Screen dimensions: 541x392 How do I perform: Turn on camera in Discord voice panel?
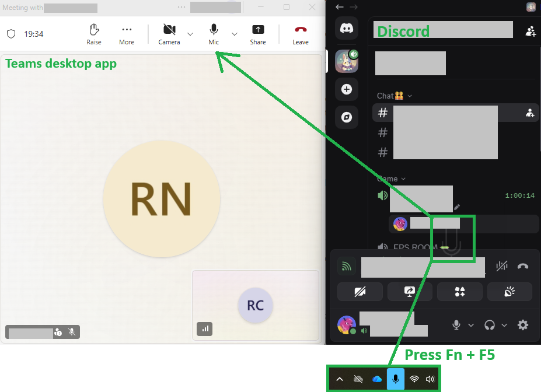(360, 292)
